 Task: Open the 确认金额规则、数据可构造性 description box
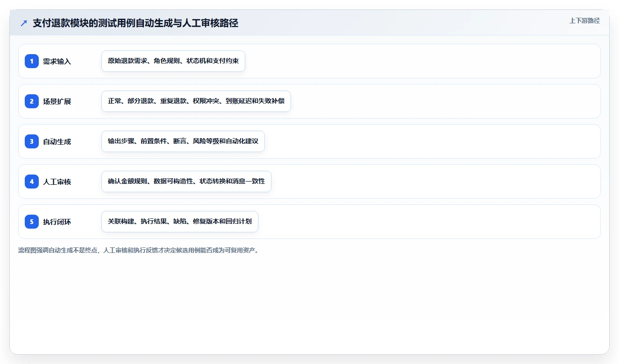click(x=186, y=182)
